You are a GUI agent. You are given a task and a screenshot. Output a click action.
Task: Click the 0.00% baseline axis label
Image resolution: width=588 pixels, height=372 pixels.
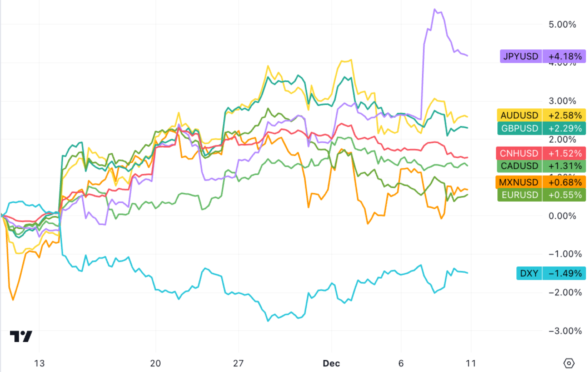tap(562, 216)
